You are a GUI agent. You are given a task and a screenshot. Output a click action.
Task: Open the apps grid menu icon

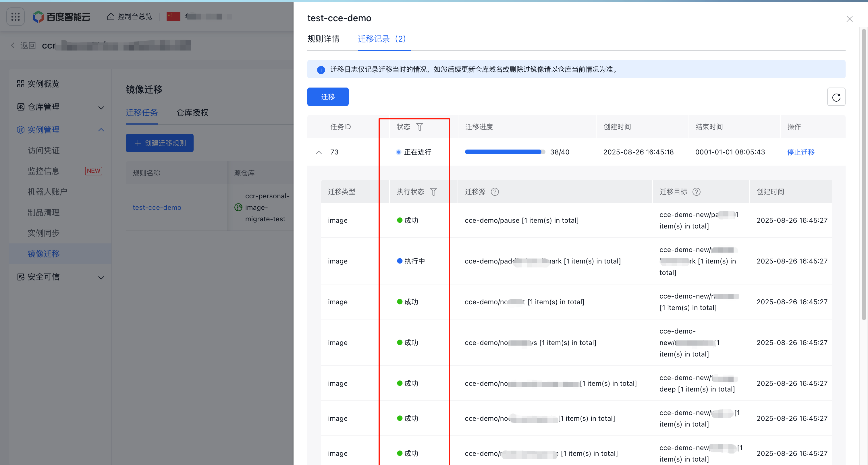pos(16,16)
